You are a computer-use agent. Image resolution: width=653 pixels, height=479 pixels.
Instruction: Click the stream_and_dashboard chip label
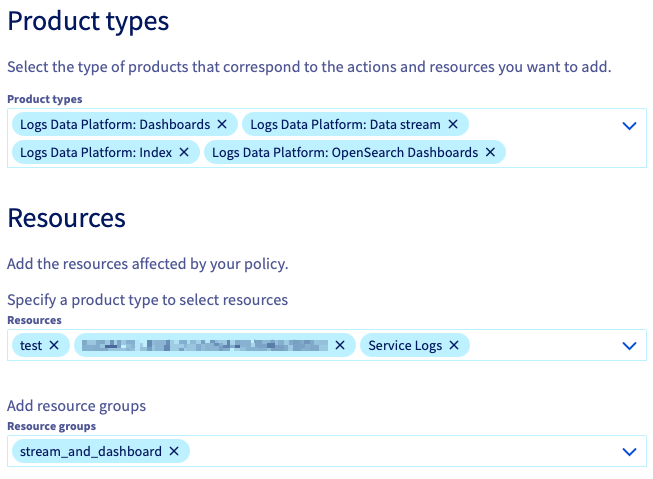91,452
